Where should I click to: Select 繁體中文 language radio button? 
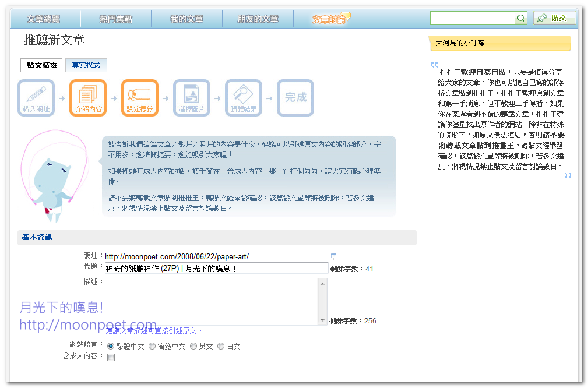pos(111,346)
